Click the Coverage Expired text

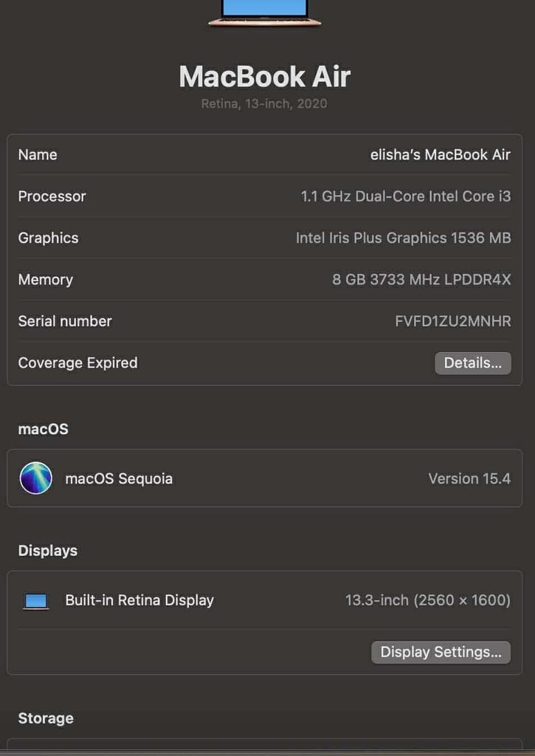[78, 363]
